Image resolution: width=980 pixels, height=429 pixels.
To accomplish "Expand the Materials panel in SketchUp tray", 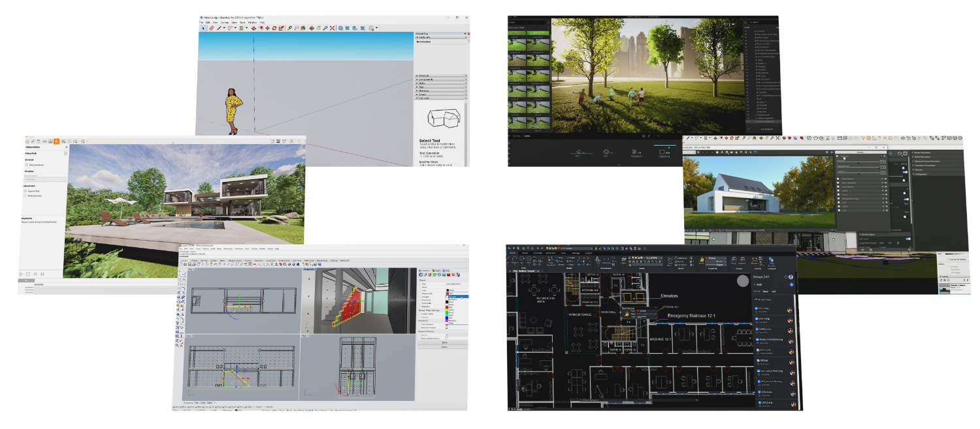I will 442,76.
